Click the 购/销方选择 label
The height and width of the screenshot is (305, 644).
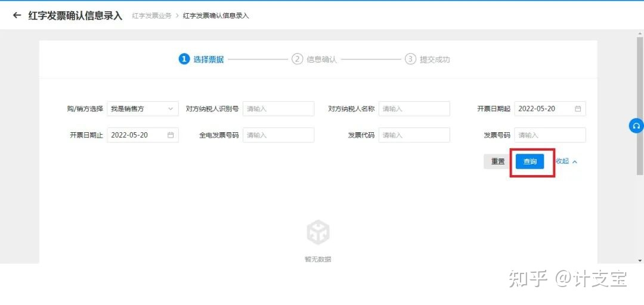tap(85, 109)
